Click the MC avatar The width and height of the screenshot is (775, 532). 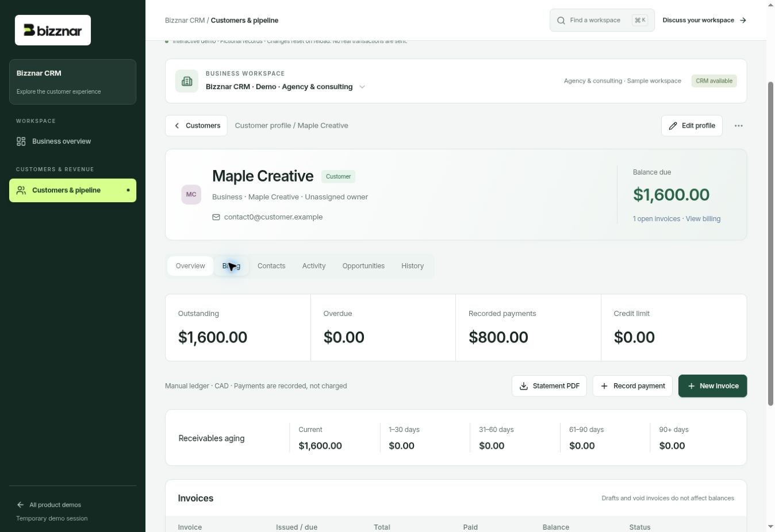pos(191,195)
